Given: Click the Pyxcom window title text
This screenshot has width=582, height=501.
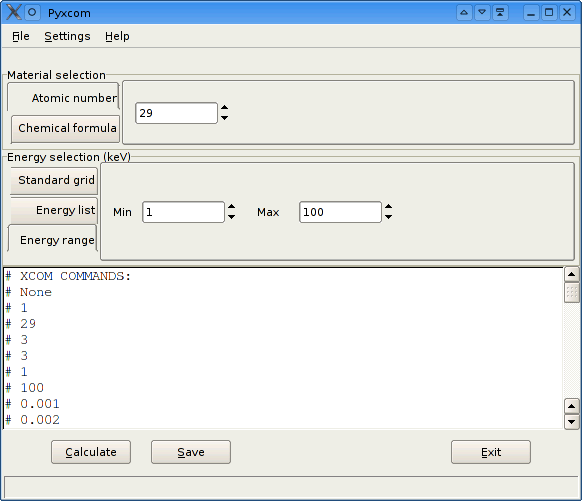Looking at the screenshot, I should coord(69,13).
